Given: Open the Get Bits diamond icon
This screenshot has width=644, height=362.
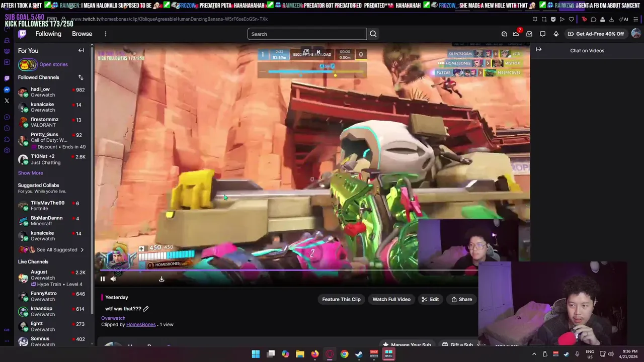Looking at the screenshot, I should [556, 34].
